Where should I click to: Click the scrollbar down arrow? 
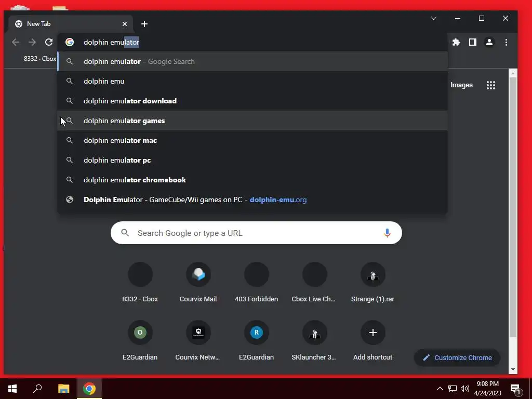(x=513, y=369)
